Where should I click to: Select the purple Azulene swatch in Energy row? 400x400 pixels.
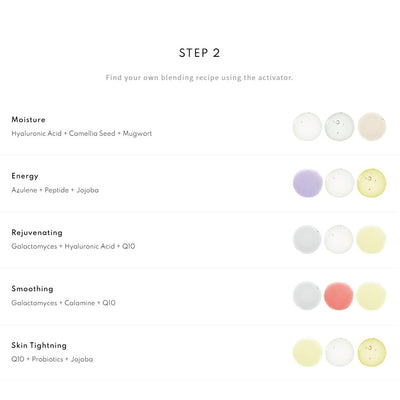307,183
